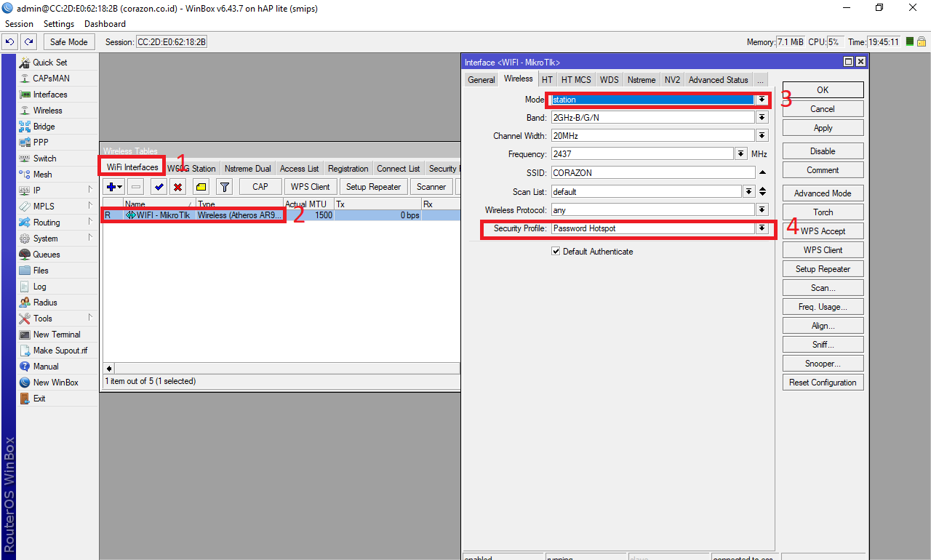The height and width of the screenshot is (560, 931).
Task: Open the Session menu
Action: (19, 24)
